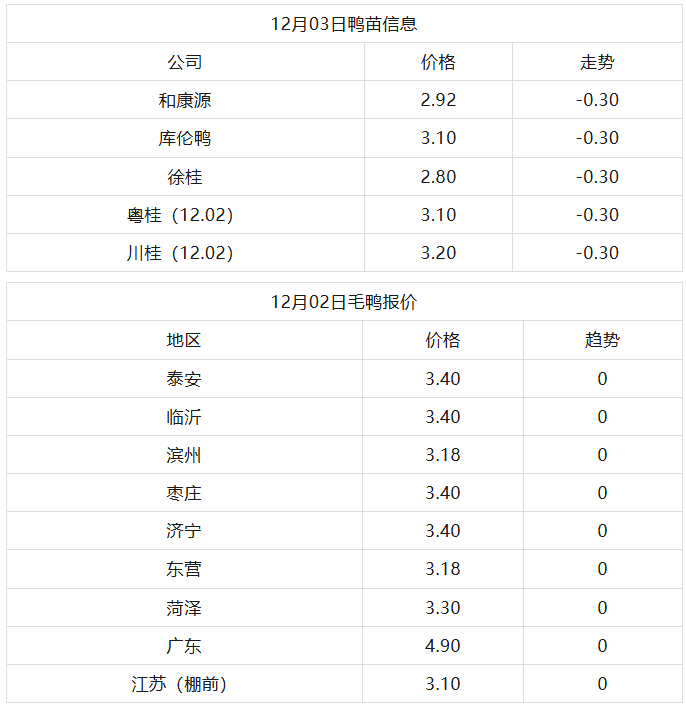Screen dimensions: 686x708
Task: Click the 3.30 price in 菏泽 row
Action: click(x=442, y=608)
